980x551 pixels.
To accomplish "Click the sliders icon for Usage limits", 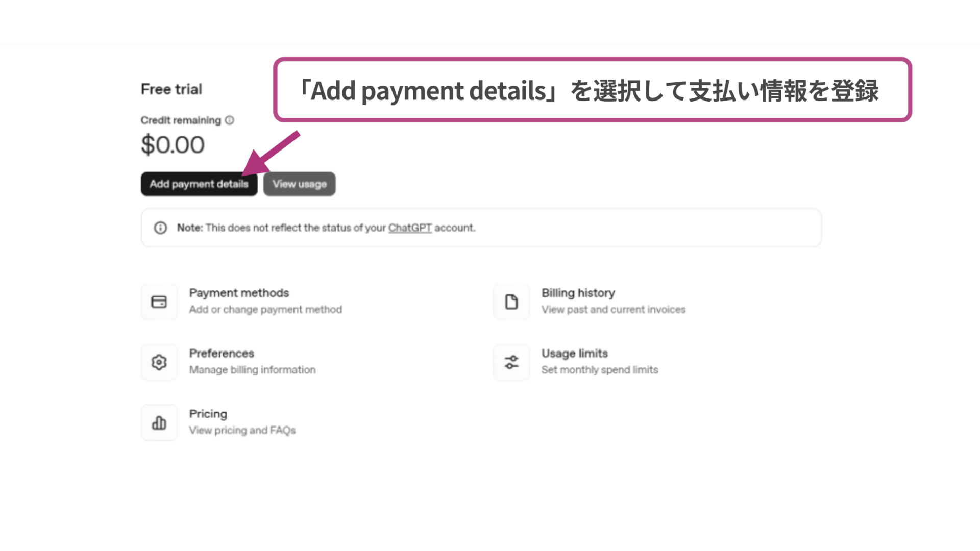I will click(x=511, y=362).
